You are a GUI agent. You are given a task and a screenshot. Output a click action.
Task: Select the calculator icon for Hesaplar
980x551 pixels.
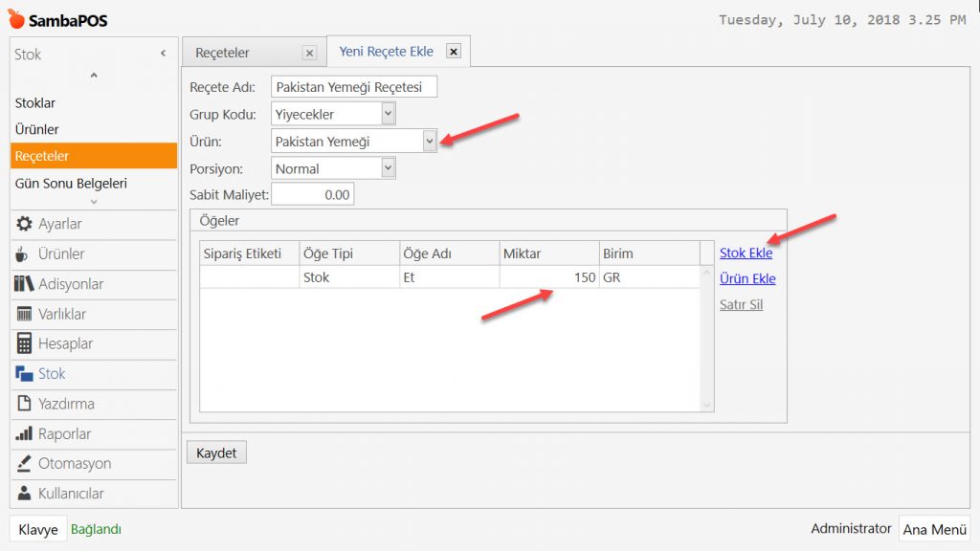coord(24,343)
